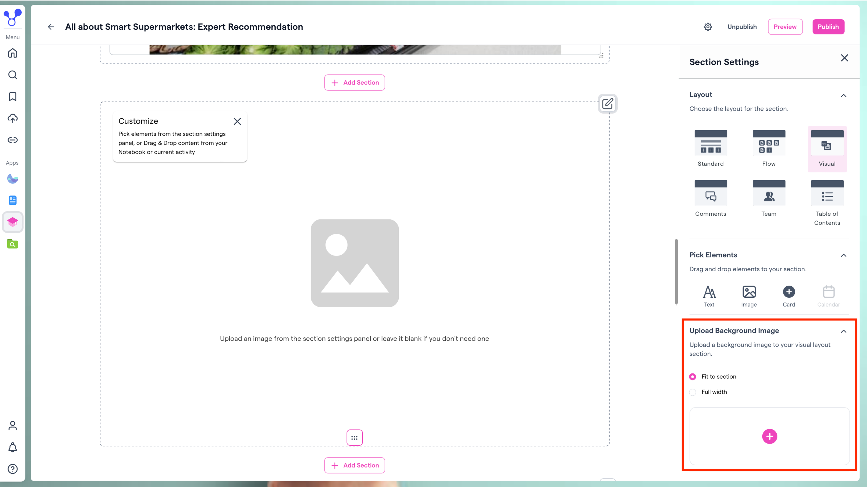Choose the Table of Contents layout

click(x=827, y=203)
